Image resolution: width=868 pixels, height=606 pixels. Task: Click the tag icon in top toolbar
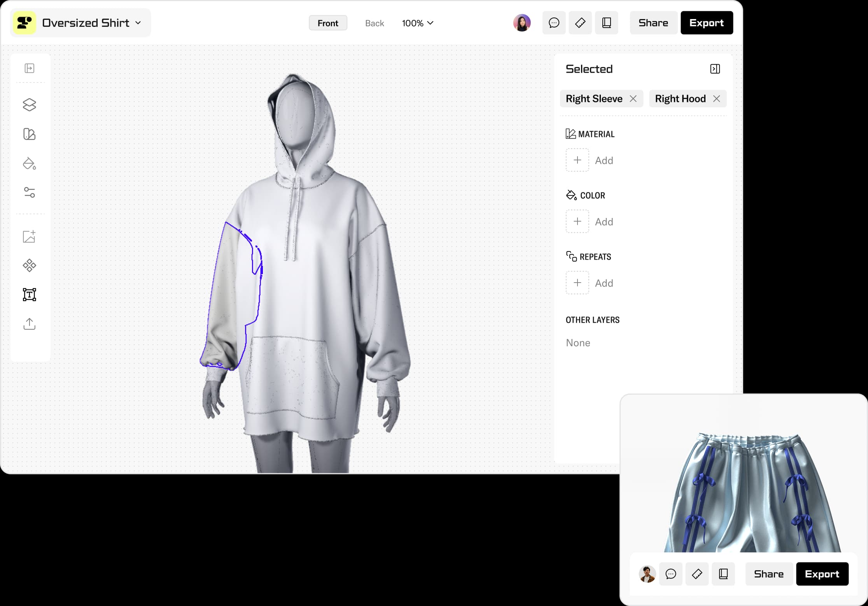point(580,23)
